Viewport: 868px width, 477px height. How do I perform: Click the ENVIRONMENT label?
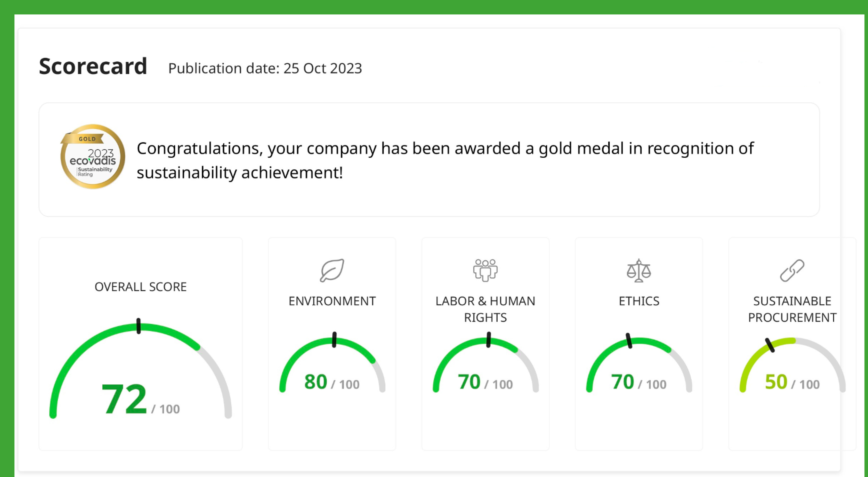(x=332, y=301)
